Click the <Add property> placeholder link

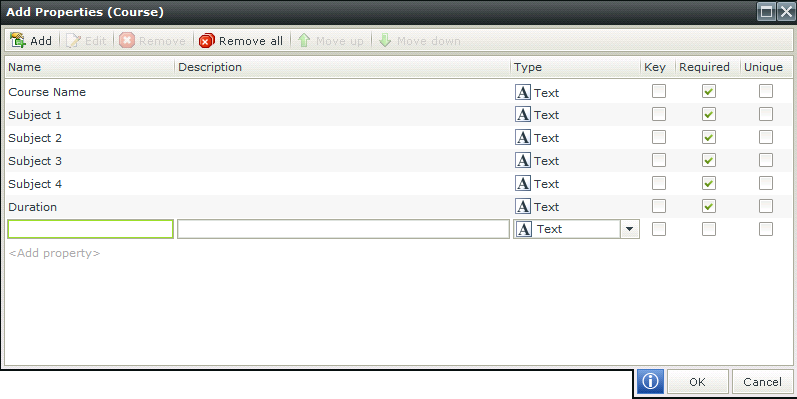(54, 253)
